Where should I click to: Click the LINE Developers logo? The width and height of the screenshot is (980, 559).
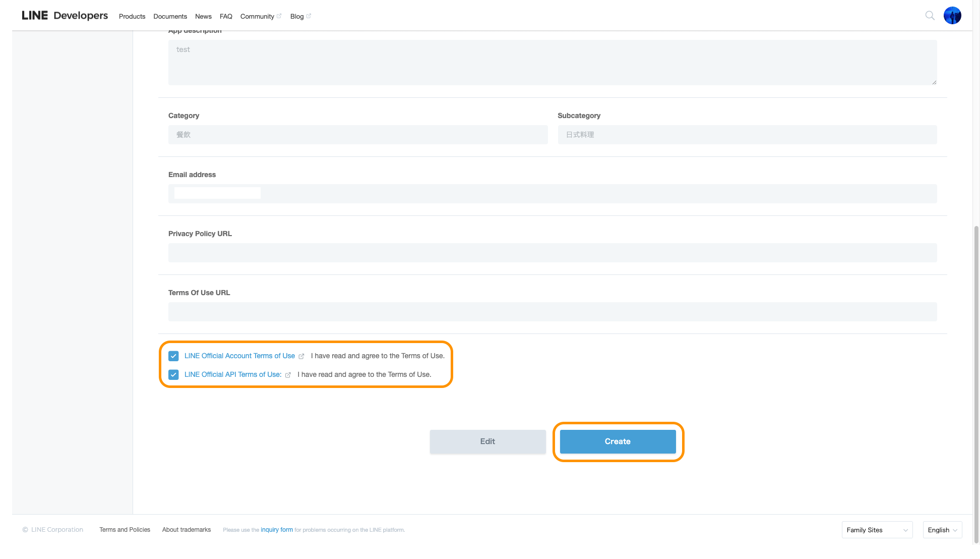click(65, 16)
